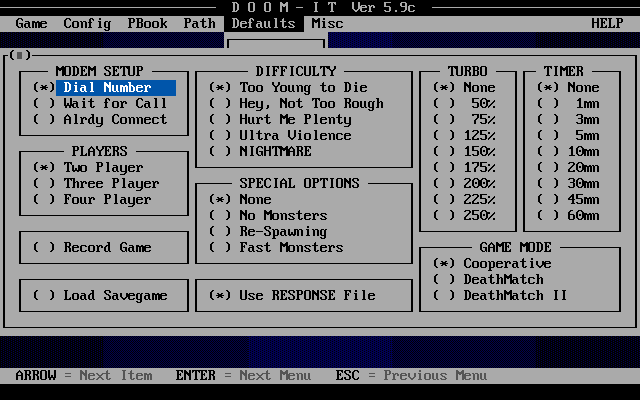640x400 pixels.
Task: Select Wait for Call modem option
Action: pos(100,103)
